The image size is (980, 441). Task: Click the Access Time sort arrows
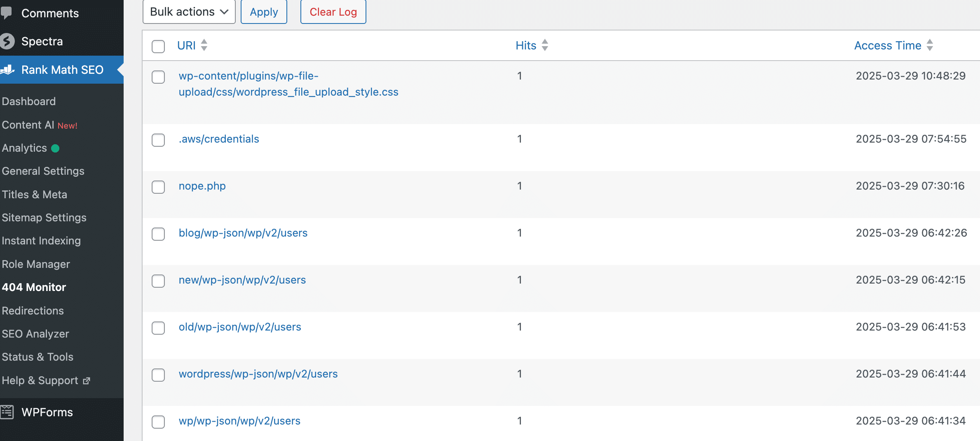point(930,45)
